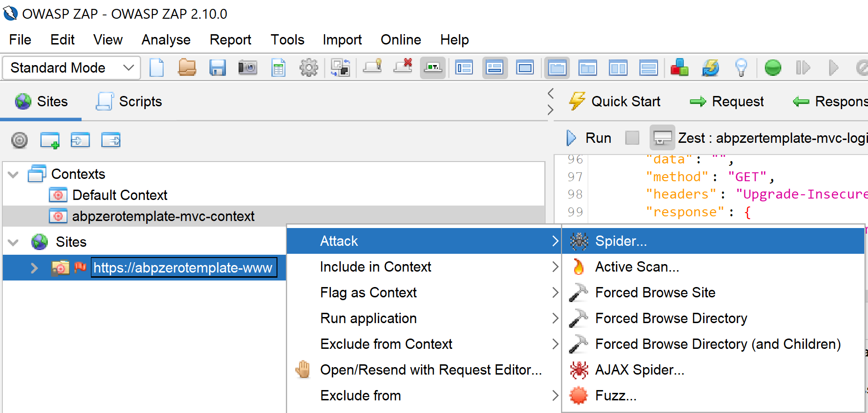Choose Spider... from the Attack submenu
This screenshot has height=413, width=868.
click(x=713, y=241)
